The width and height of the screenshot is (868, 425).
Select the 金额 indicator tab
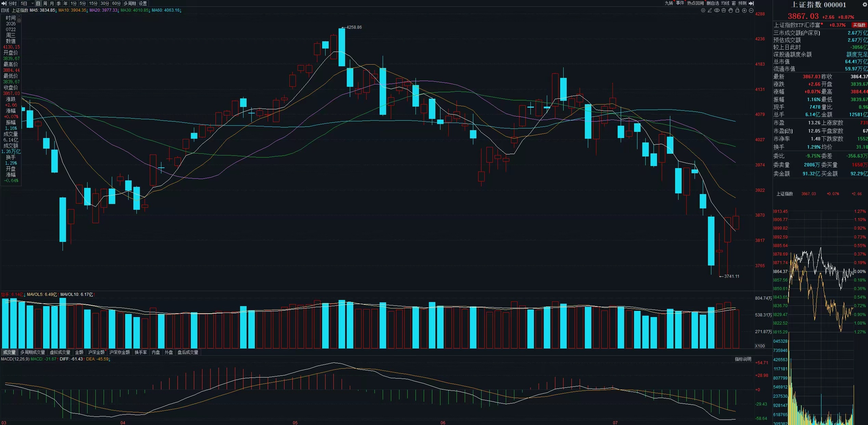tap(79, 352)
